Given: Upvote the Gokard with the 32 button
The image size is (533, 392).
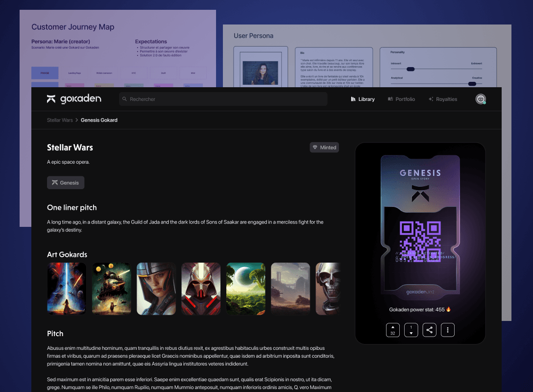Looking at the screenshot, I should coord(392,330).
